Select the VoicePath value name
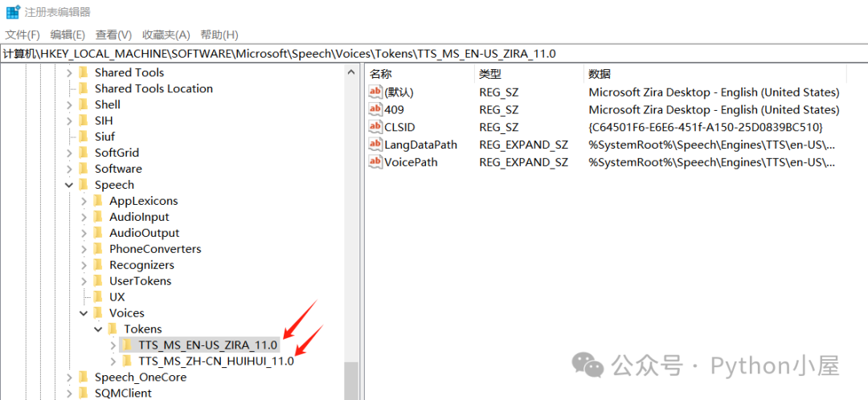The width and height of the screenshot is (868, 400). click(x=411, y=163)
